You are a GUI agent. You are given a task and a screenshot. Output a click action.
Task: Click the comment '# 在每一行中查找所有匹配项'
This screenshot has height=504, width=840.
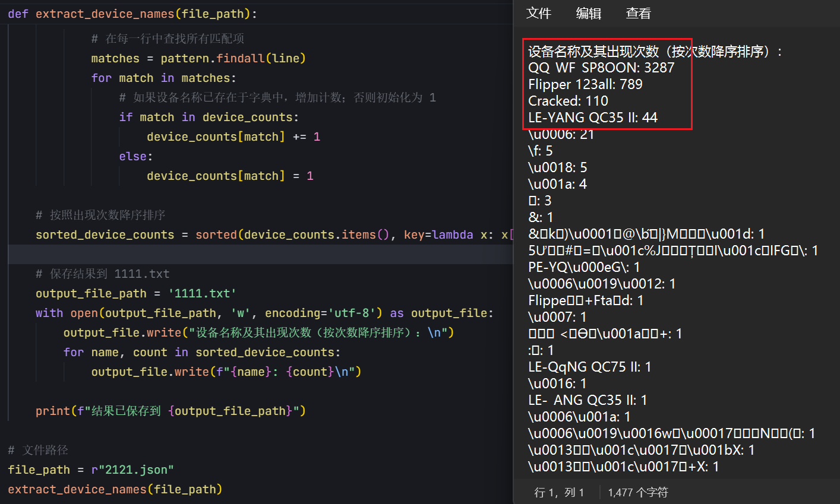point(168,39)
